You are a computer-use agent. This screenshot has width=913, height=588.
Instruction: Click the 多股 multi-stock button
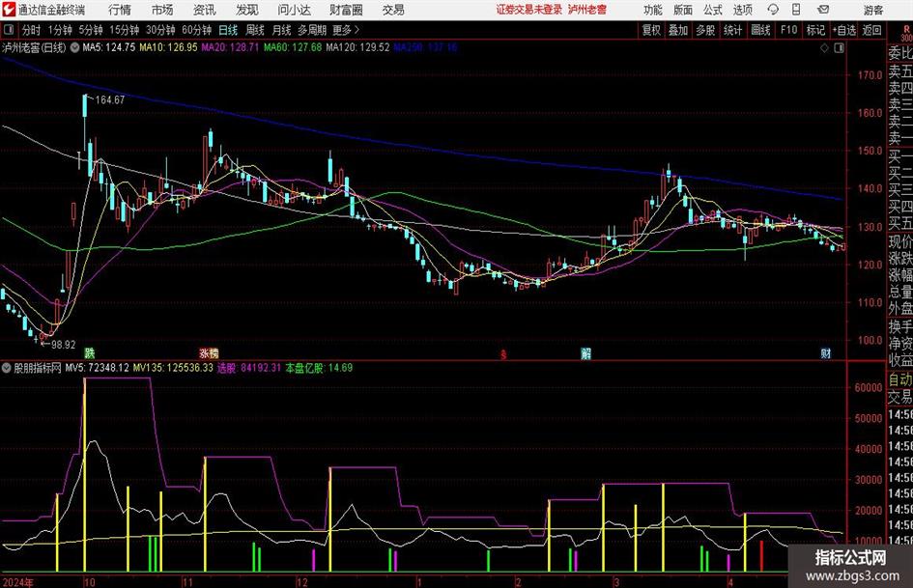705,30
